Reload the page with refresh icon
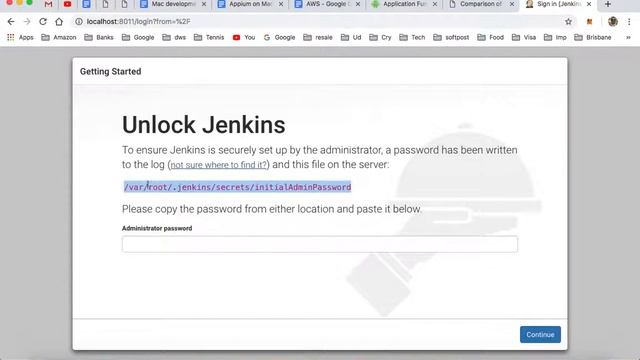This screenshot has width=640, height=360. [43, 22]
